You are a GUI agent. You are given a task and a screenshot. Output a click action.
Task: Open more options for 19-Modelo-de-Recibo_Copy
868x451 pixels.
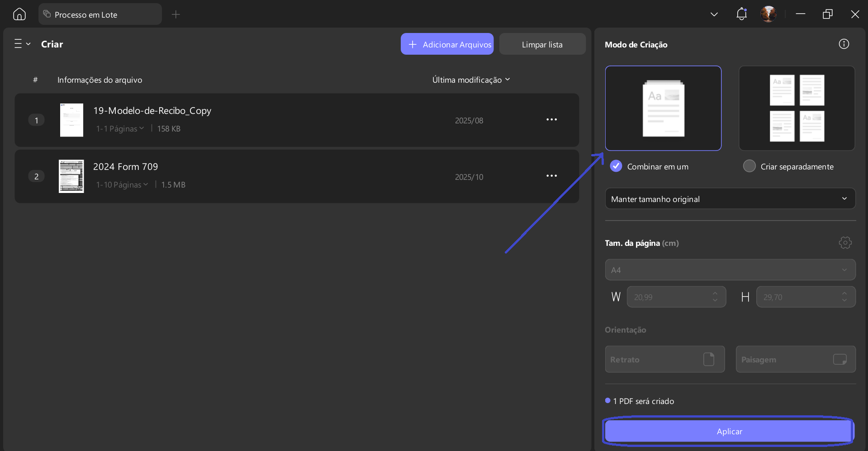[551, 120]
